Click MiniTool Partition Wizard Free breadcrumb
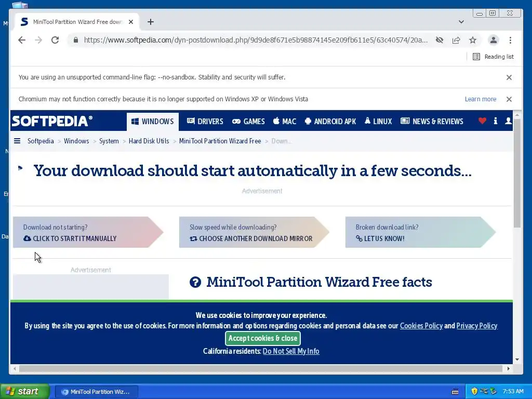This screenshot has width=532, height=399. pyautogui.click(x=220, y=141)
